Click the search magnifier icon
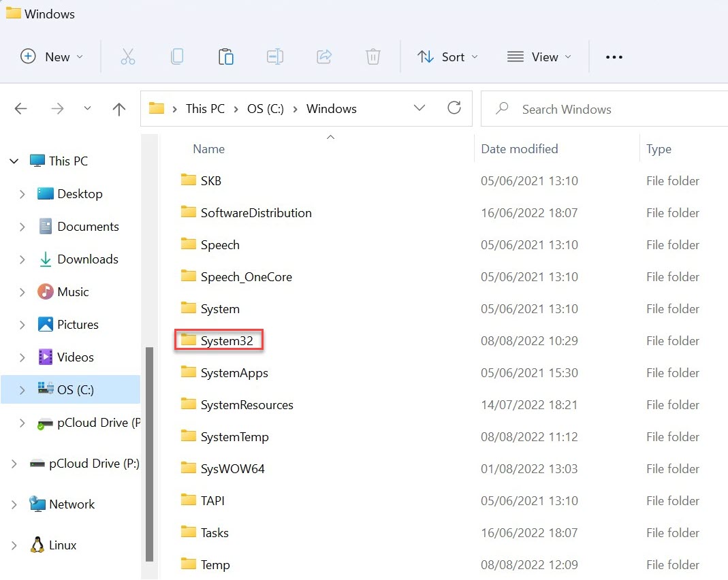 point(502,108)
